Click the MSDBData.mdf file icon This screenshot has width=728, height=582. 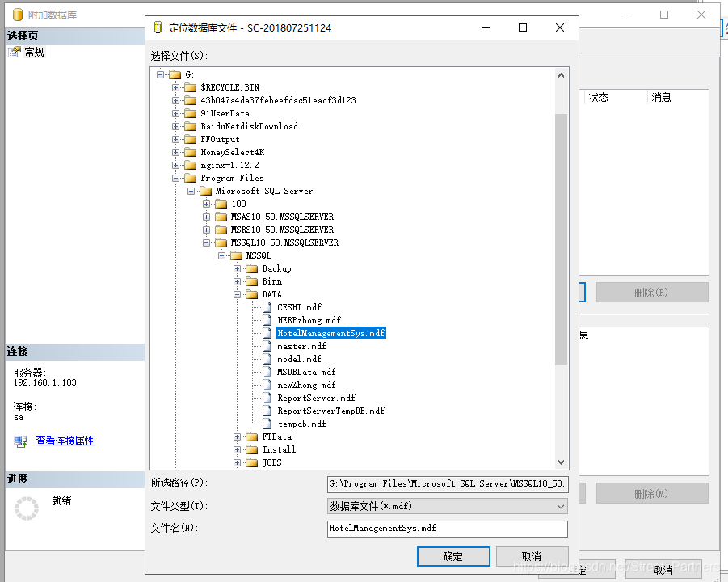pos(267,372)
